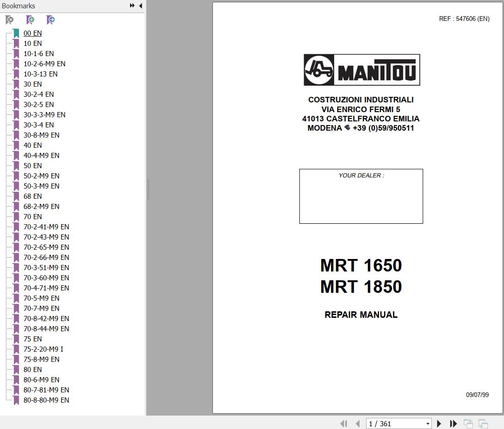
Task: Open bookmark 70-2-66-M9 EN
Action: [x=46, y=258]
